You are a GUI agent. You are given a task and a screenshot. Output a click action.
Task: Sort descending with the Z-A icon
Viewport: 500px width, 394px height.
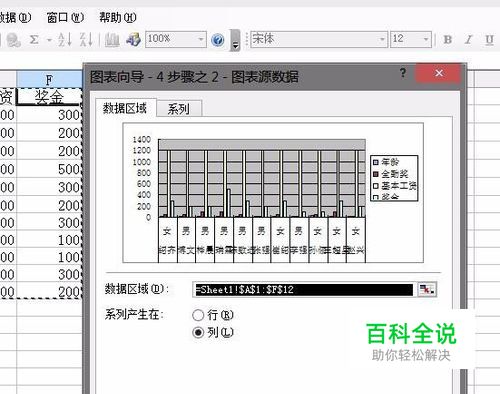(86, 40)
